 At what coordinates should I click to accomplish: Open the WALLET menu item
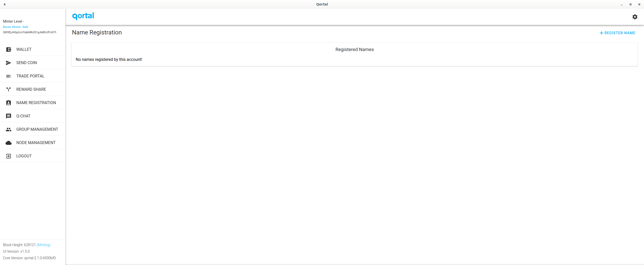point(33,49)
